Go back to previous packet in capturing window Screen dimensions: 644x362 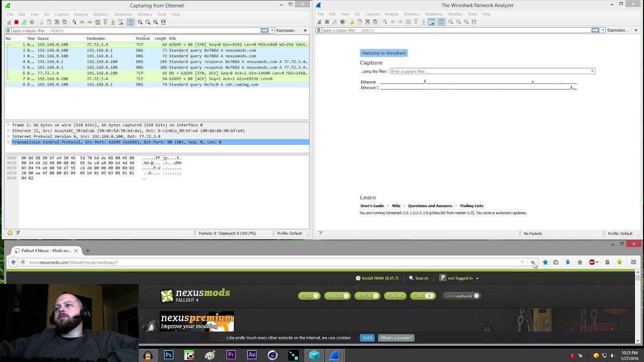[x=82, y=22]
